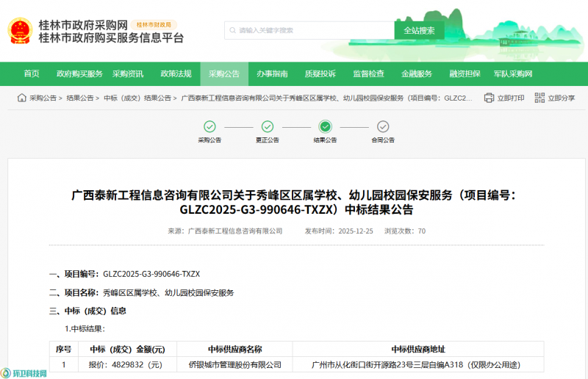Click the 中标（成交）结果公告 breadcrumb link
Screen dimensions: 588x379
click(x=137, y=98)
